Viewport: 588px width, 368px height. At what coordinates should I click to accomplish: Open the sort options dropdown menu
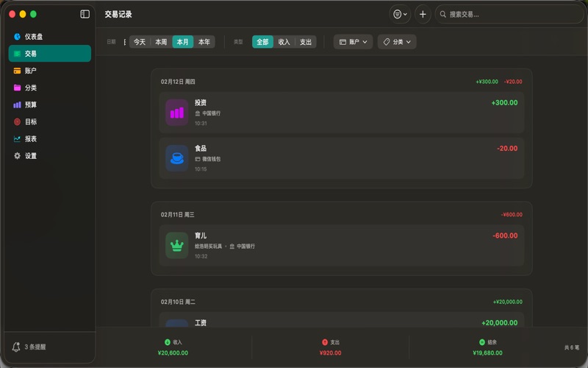pyautogui.click(x=400, y=14)
